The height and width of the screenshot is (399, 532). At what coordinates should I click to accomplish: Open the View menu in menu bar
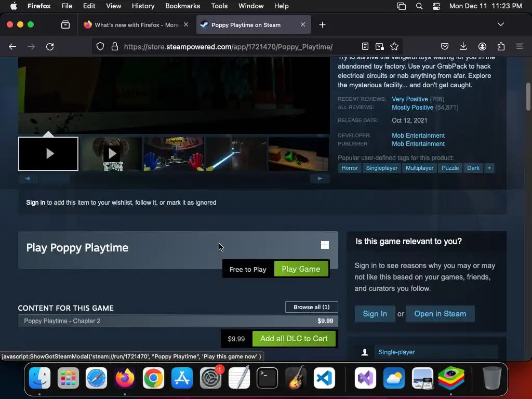[x=113, y=6]
